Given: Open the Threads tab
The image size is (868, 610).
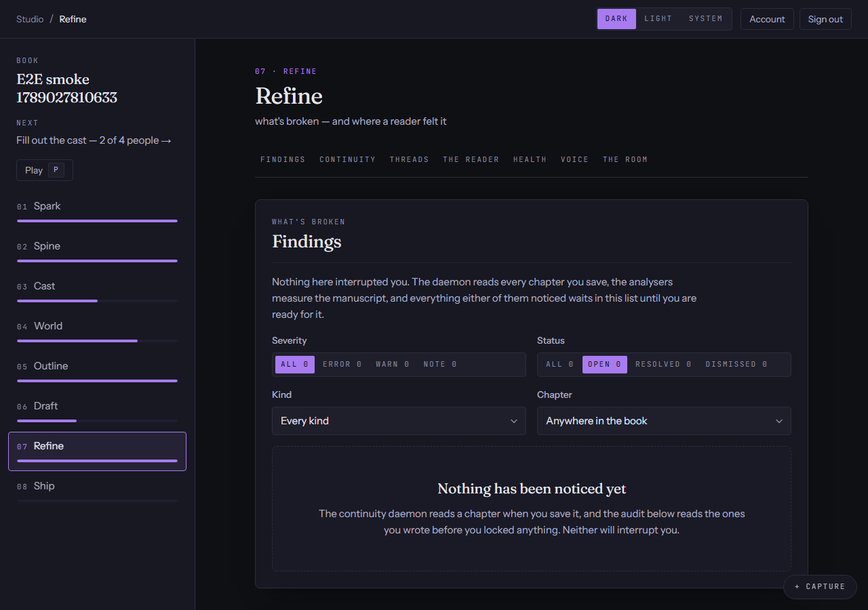Looking at the screenshot, I should point(409,160).
